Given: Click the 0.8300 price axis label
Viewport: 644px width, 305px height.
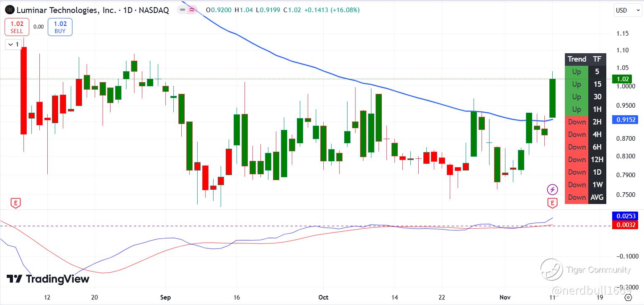Looking at the screenshot, I should pyautogui.click(x=626, y=156).
